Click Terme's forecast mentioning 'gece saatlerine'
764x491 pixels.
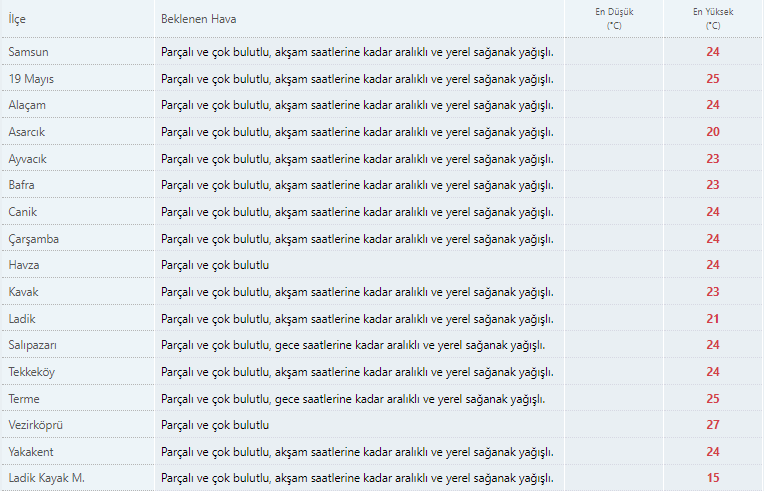click(x=353, y=399)
